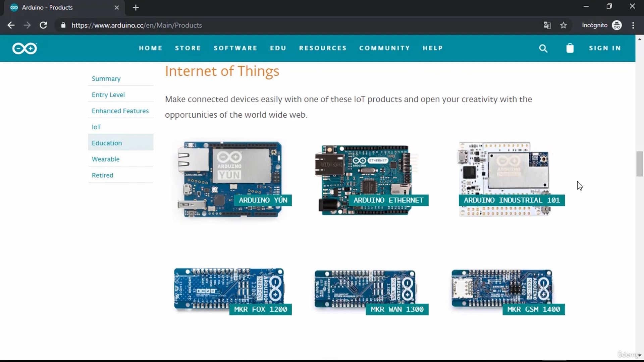This screenshot has width=644, height=362.
Task: Reload the page with refresh icon
Action: [43, 25]
